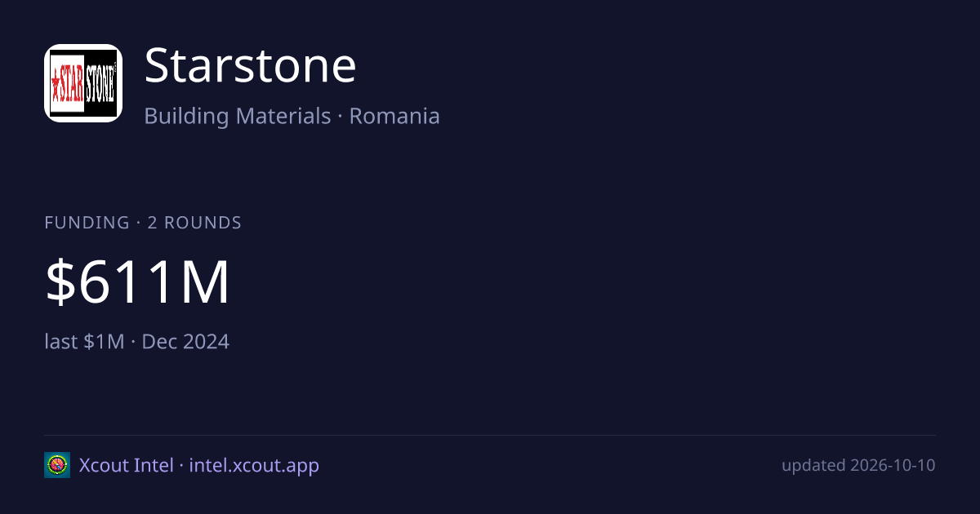This screenshot has height=514, width=980.
Task: Open the 2 ROUNDS funding count
Action: (x=194, y=223)
